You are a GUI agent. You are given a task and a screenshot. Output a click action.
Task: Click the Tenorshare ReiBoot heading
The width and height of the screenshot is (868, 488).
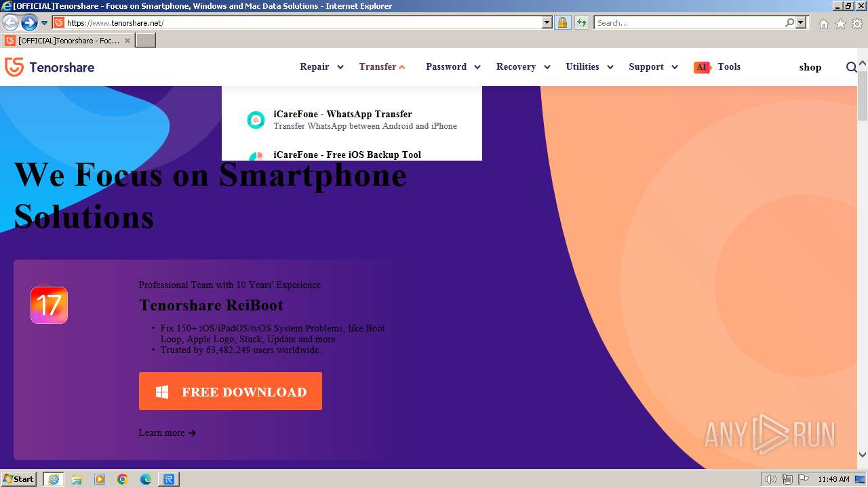(211, 305)
